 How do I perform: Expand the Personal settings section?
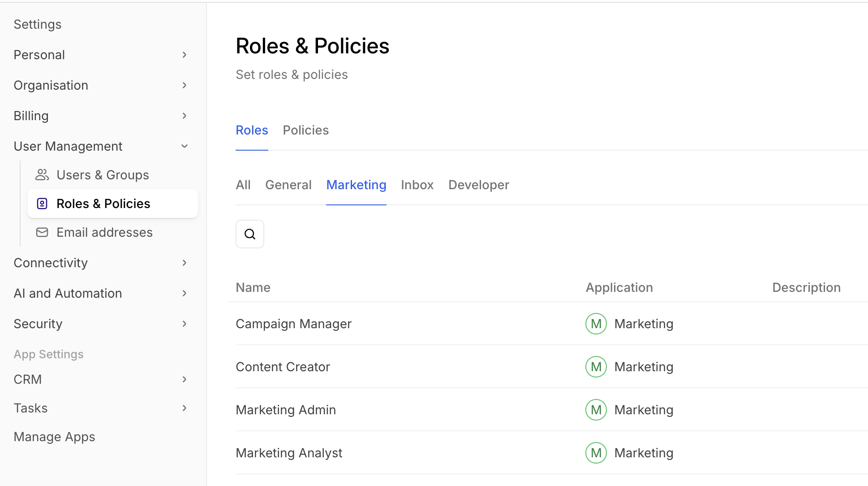coord(184,55)
